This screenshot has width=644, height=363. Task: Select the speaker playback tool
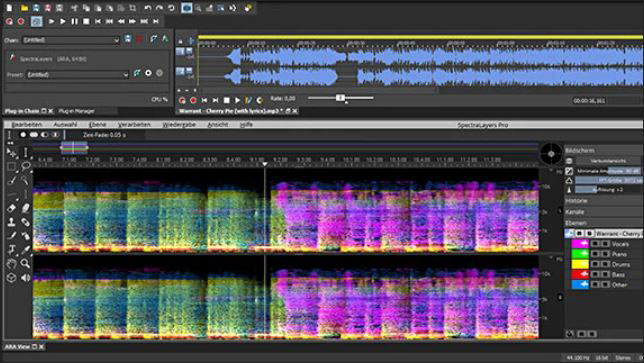click(25, 278)
